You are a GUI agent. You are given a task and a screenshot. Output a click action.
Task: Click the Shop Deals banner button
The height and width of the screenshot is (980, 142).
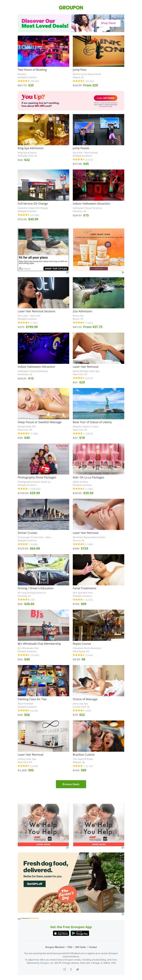point(108,23)
